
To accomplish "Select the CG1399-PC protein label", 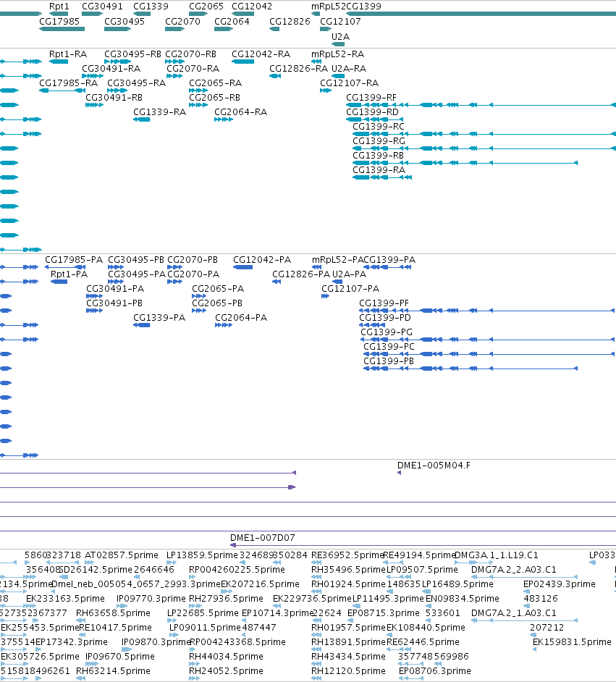I will tap(389, 346).
